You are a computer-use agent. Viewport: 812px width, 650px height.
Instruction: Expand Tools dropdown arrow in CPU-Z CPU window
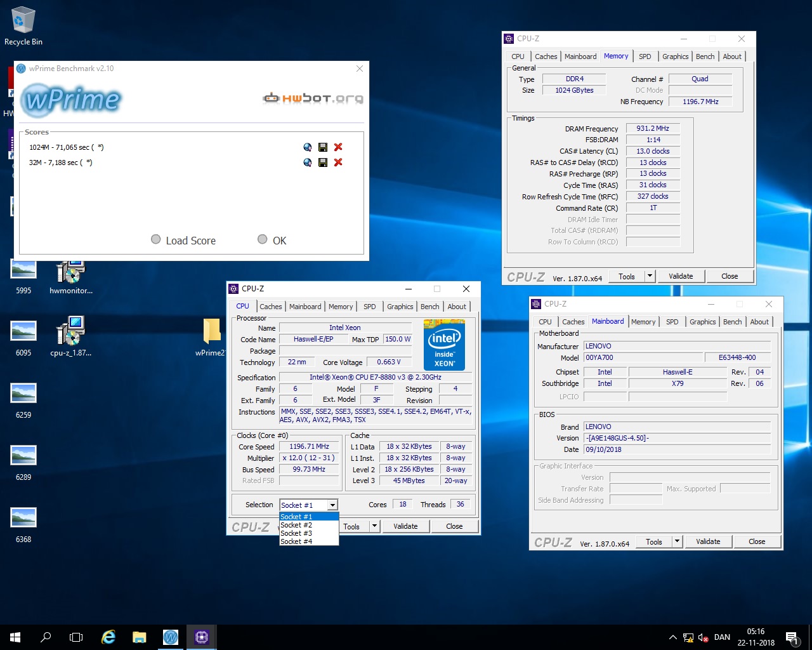[374, 526]
